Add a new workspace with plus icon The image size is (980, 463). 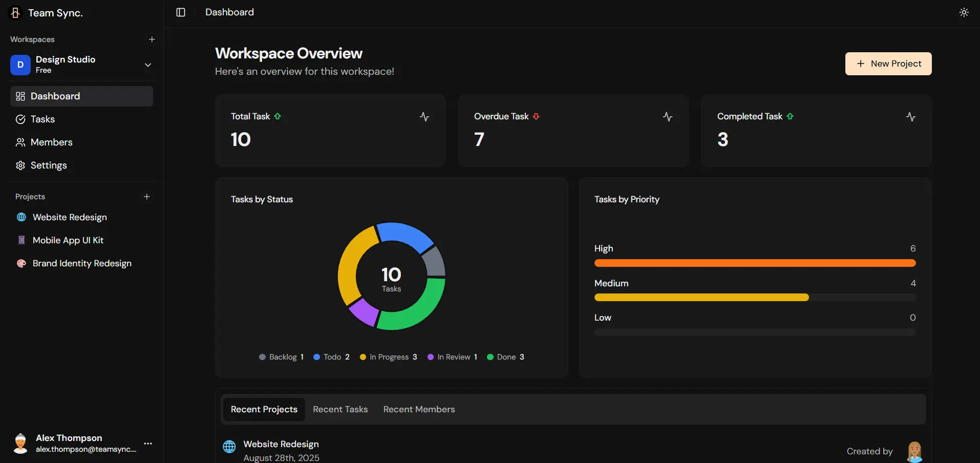(x=152, y=39)
